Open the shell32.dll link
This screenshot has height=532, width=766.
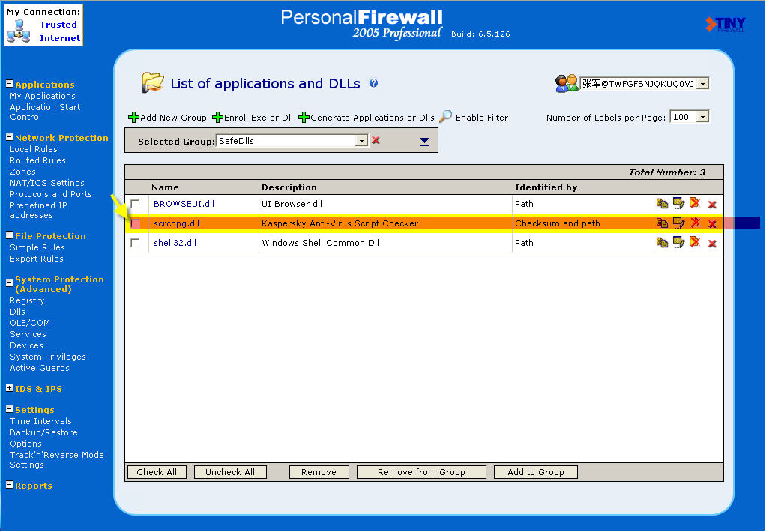point(175,244)
